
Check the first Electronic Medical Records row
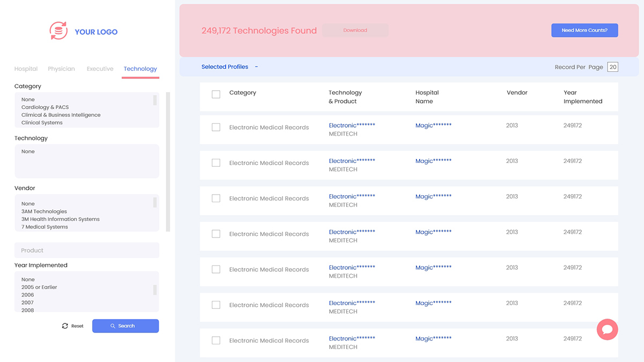(x=216, y=128)
